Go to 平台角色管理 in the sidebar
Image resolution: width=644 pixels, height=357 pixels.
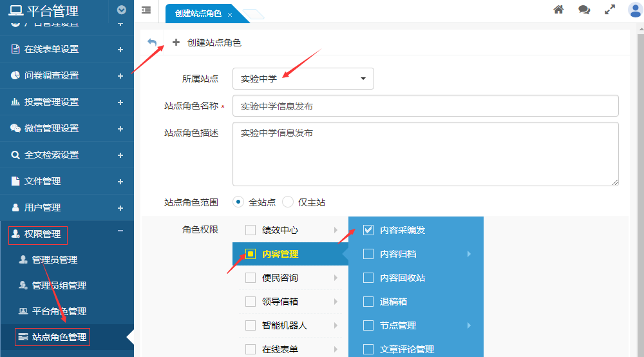pos(59,311)
